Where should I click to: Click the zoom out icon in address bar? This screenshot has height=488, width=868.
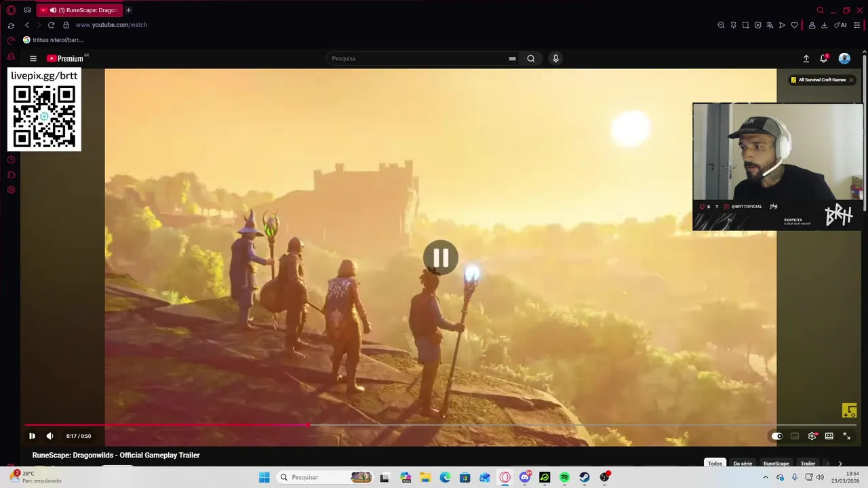[x=721, y=25]
